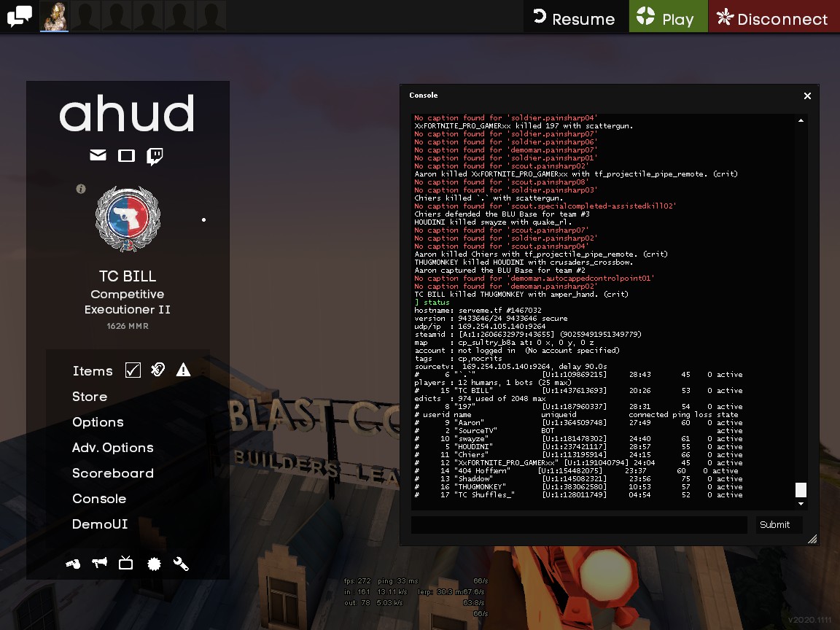Viewport: 840px width, 630px height.
Task: Click the console scrollbar down arrow
Action: pos(801,504)
